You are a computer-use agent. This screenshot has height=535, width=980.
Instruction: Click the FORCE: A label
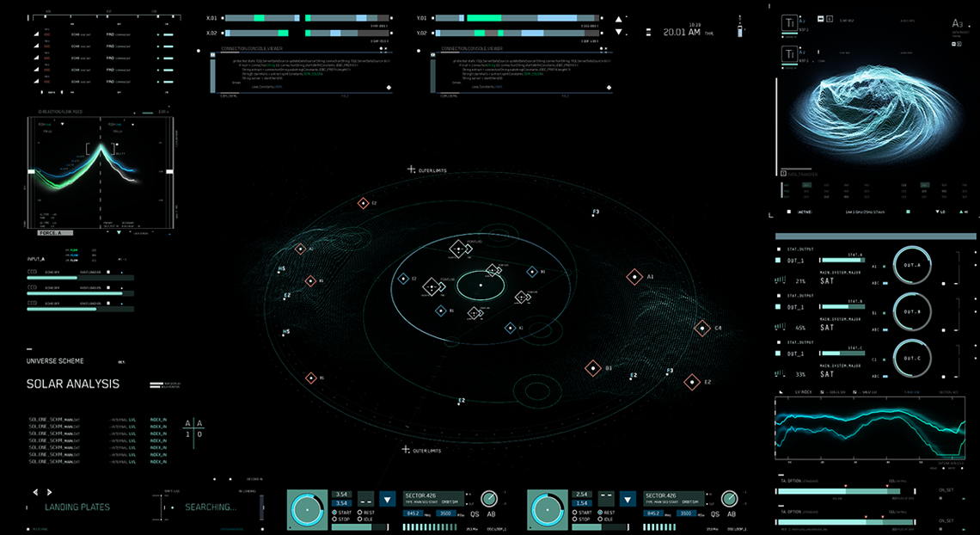coord(55,232)
